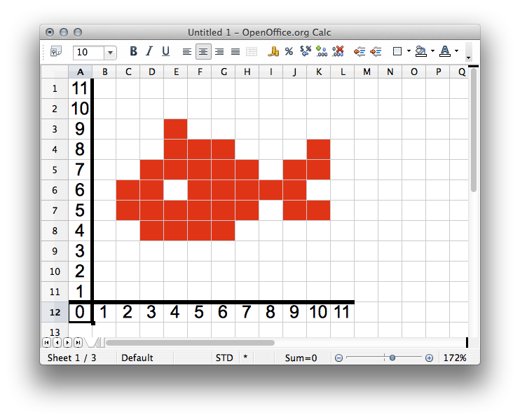Apply Percent number format
Image resolution: width=520 pixels, height=420 pixels.
(x=289, y=51)
